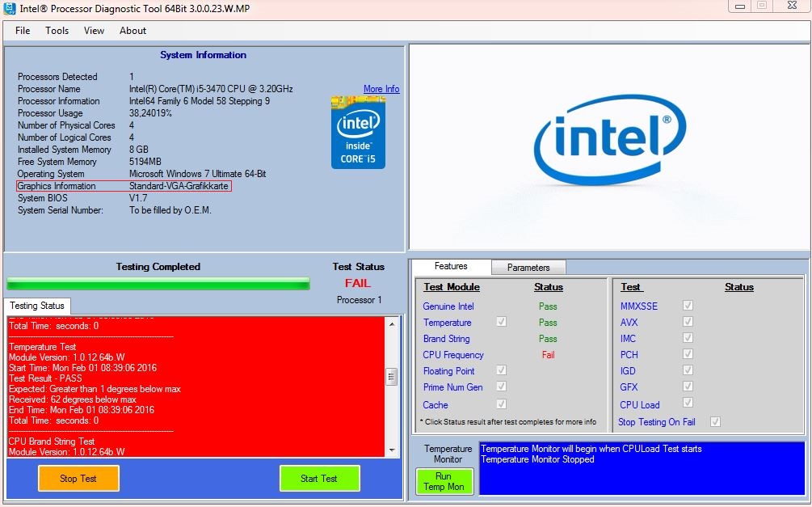Click the testing log scrollbar thumb
This screenshot has width=812, height=507.
(x=392, y=376)
